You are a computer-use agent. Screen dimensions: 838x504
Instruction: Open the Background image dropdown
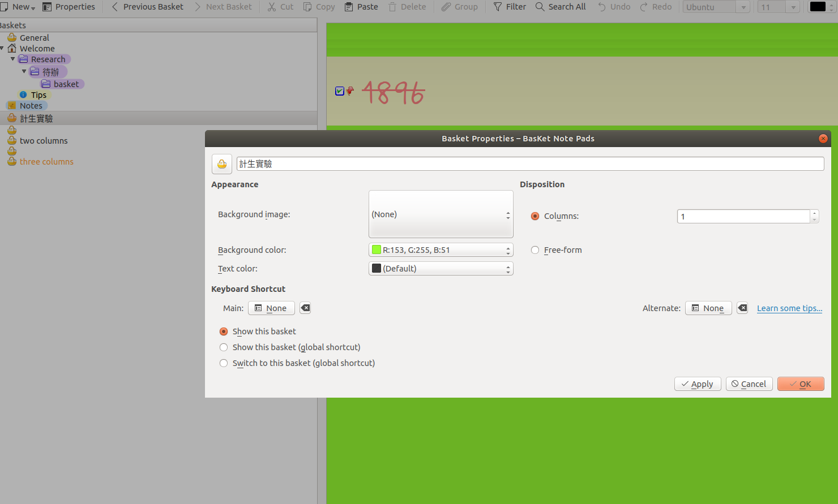[441, 214]
